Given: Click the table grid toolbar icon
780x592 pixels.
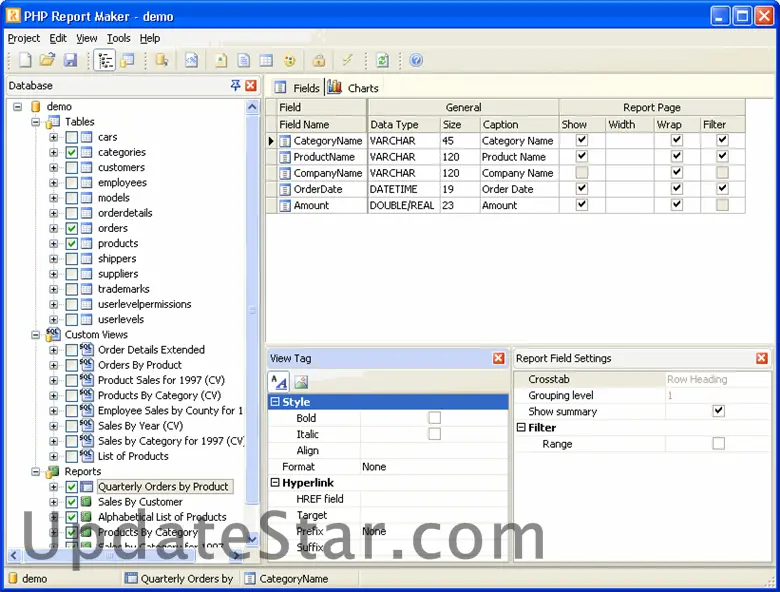Looking at the screenshot, I should 266,60.
